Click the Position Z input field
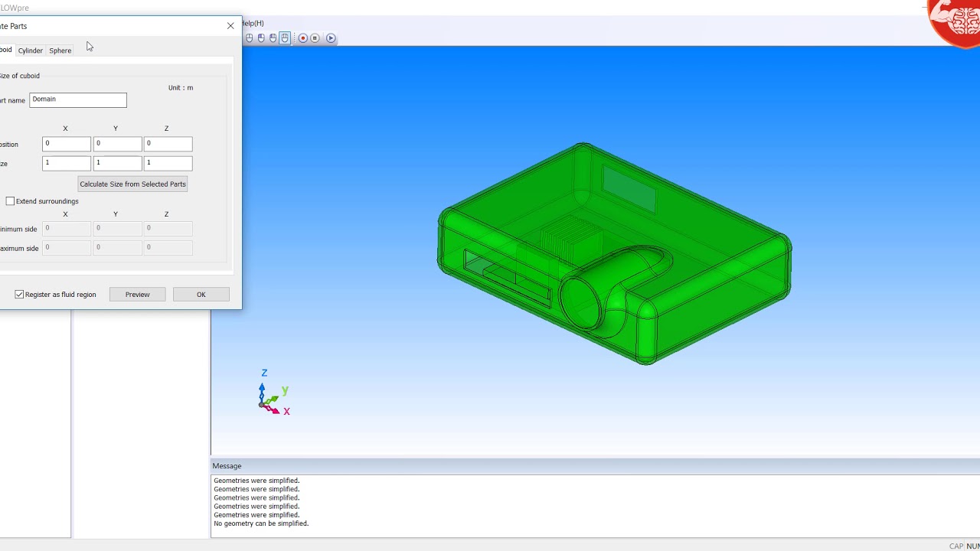 tap(168, 144)
